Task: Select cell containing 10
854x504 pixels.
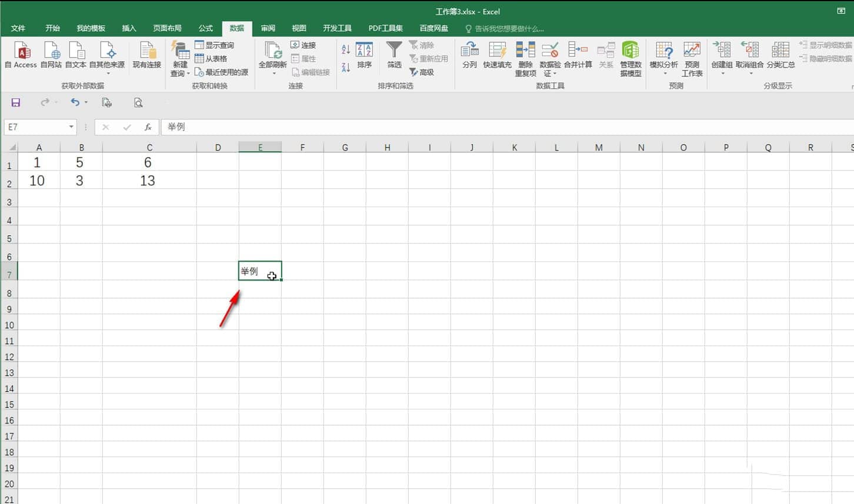Action: pyautogui.click(x=39, y=181)
